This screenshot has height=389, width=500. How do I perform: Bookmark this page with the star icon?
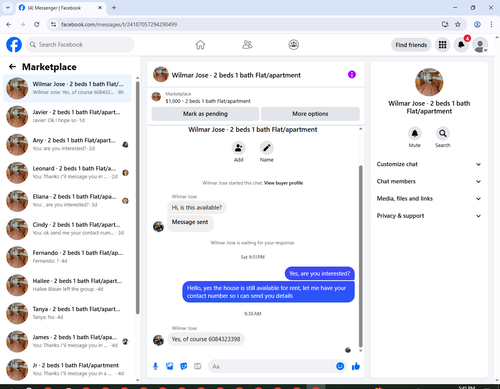tap(458, 24)
